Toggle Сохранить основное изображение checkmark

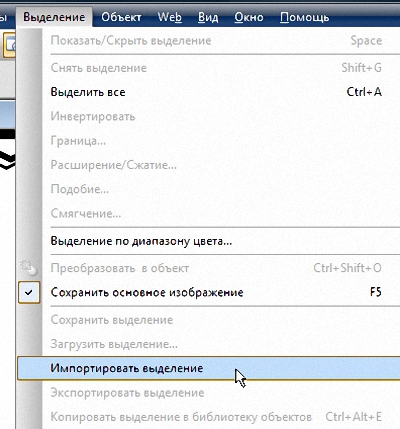point(29,292)
